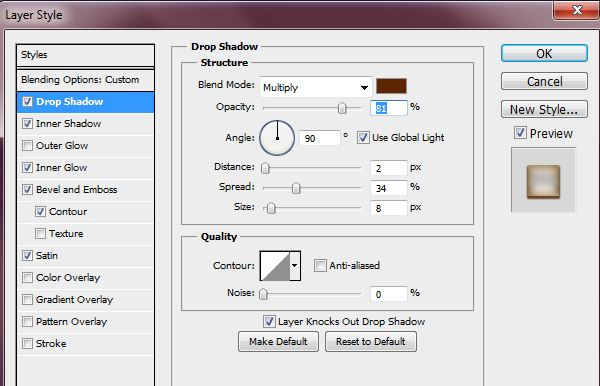Click the contour curve thumbnail
The image size is (600, 386).
275,266
